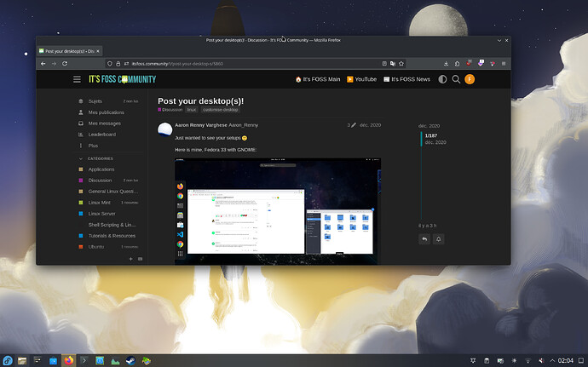588x367 pixels.
Task: Open the Firefox application menu
Action: click(x=502, y=64)
